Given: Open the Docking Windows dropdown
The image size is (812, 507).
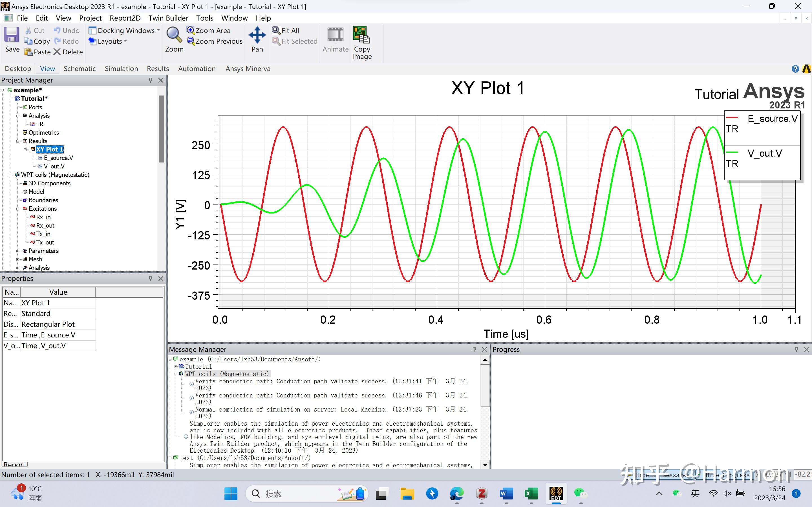Looking at the screenshot, I should tap(124, 30).
